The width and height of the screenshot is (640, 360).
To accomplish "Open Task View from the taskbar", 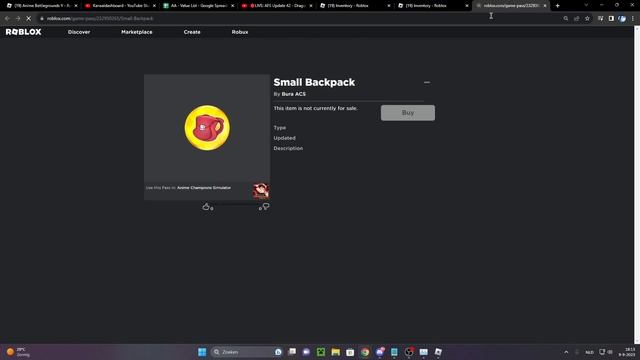I will tap(292, 352).
